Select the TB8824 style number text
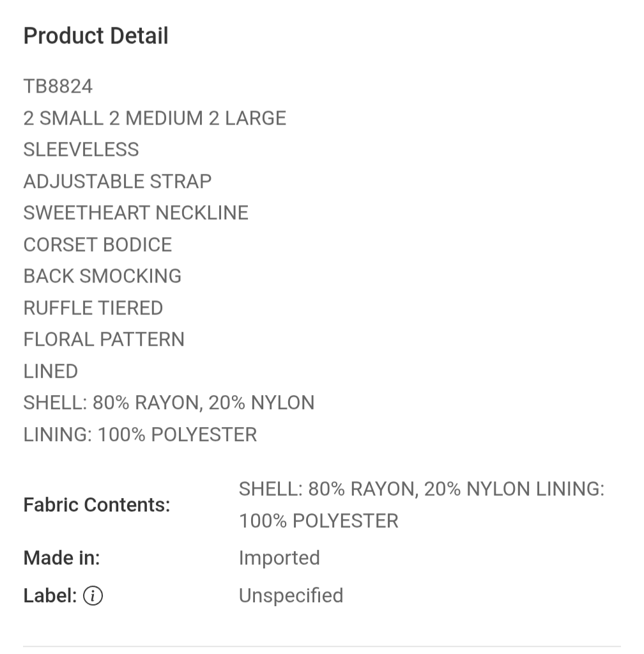The image size is (644, 654). click(x=58, y=86)
